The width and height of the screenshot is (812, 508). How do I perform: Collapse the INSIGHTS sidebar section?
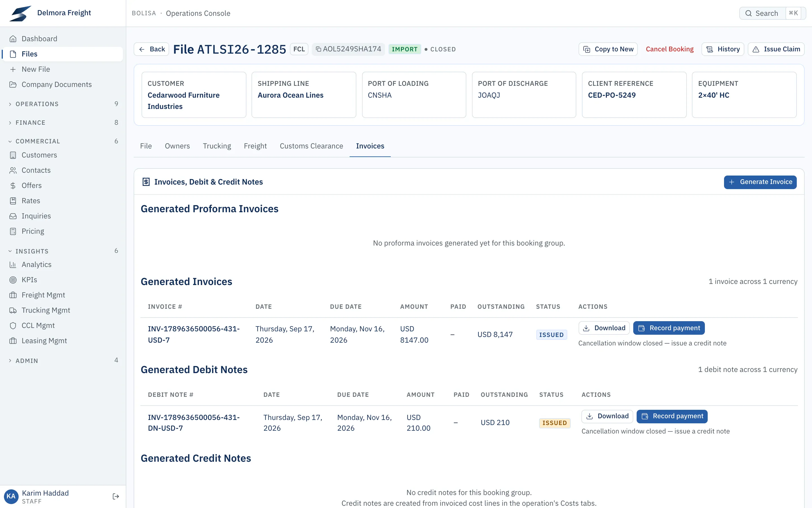pos(63,251)
